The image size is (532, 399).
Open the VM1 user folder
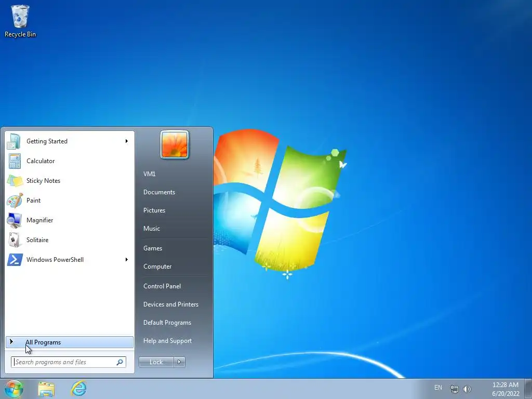[x=149, y=174]
